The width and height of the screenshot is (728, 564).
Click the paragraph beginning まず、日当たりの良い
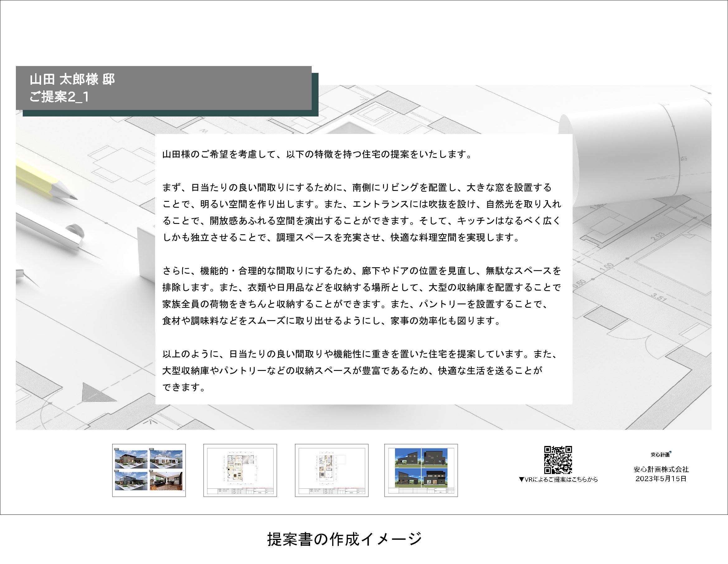click(362, 212)
